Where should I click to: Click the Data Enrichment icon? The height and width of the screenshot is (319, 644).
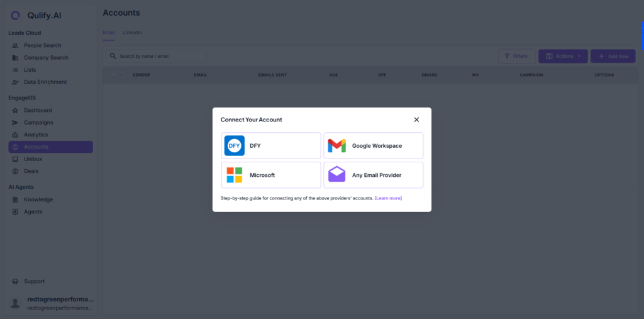click(x=15, y=82)
